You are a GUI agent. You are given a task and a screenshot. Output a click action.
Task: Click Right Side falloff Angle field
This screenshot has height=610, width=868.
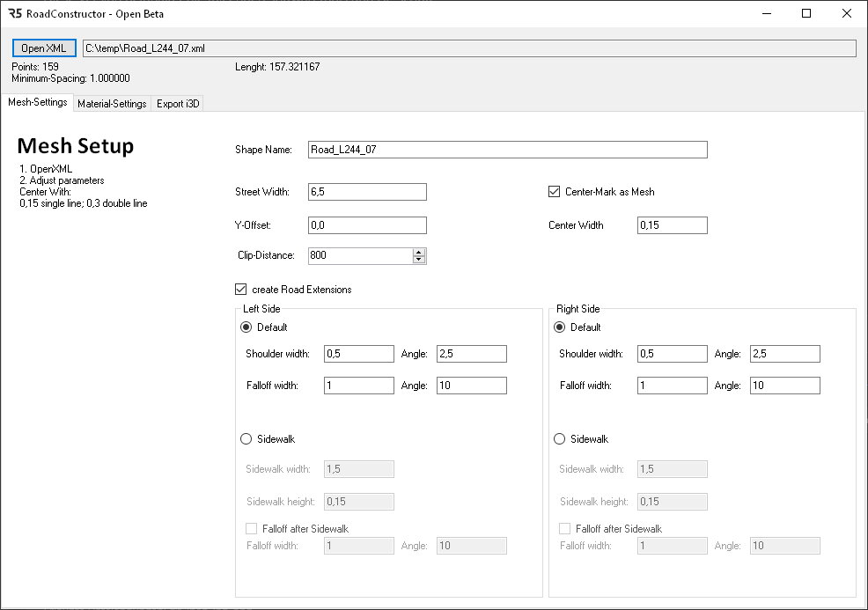785,386
